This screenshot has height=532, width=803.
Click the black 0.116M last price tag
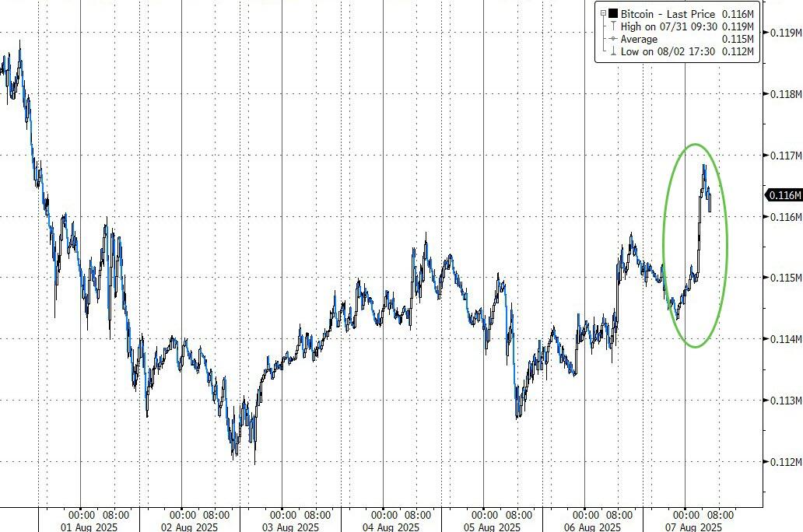point(785,195)
